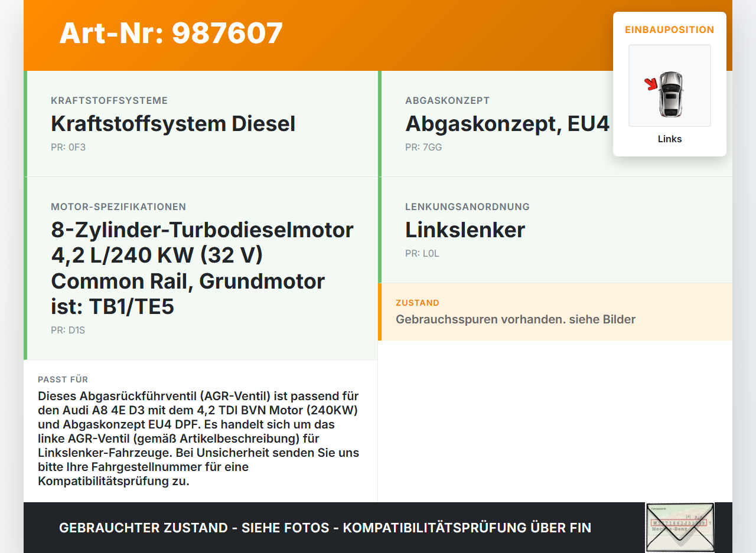The image size is (756, 553).
Task: Click the Abgaskonzept, EU4 title
Action: [x=507, y=124]
